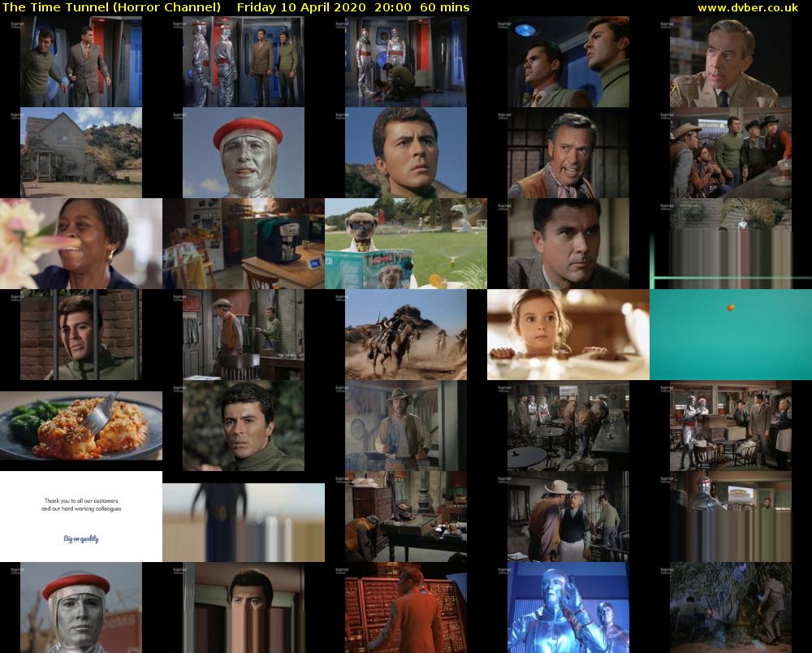This screenshot has height=653, width=812.
Task: Click the www.dvber.co.uk link text
Action: click(748, 8)
